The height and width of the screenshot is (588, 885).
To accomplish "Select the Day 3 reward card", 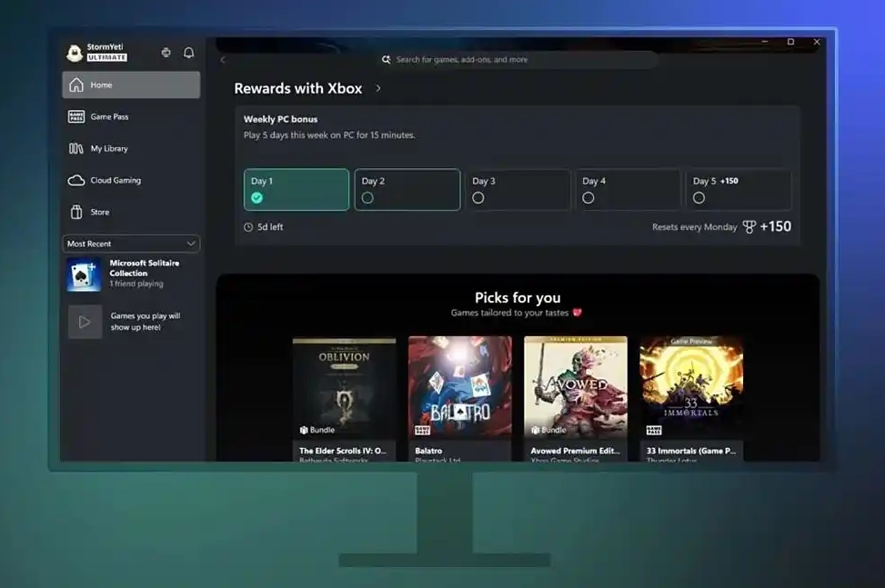I will click(x=518, y=189).
